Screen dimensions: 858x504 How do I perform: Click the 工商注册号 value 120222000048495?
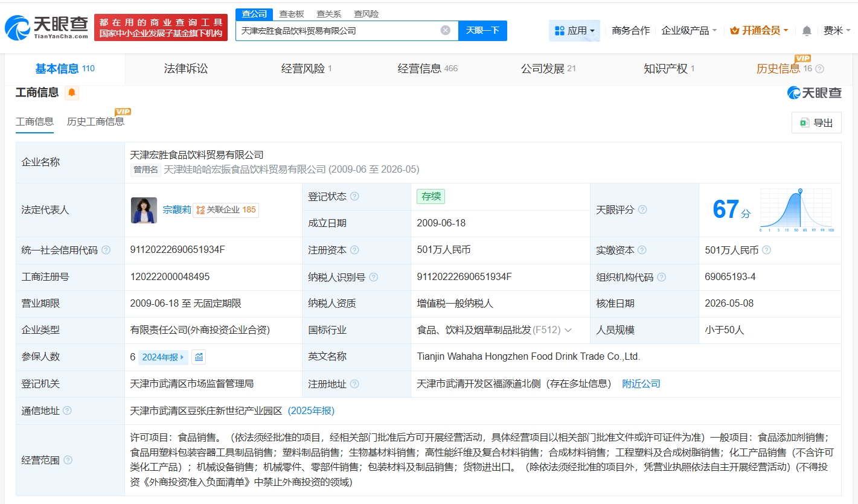(x=170, y=277)
